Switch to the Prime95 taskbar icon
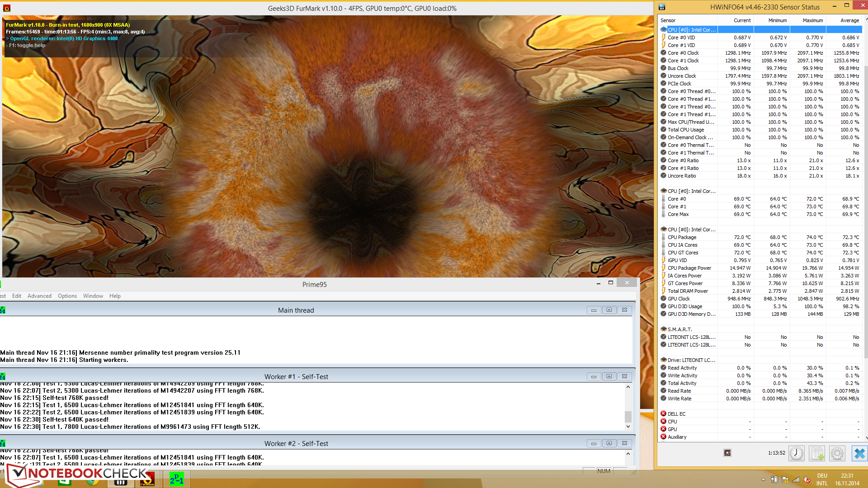This screenshot has height=488, width=868. click(x=176, y=479)
